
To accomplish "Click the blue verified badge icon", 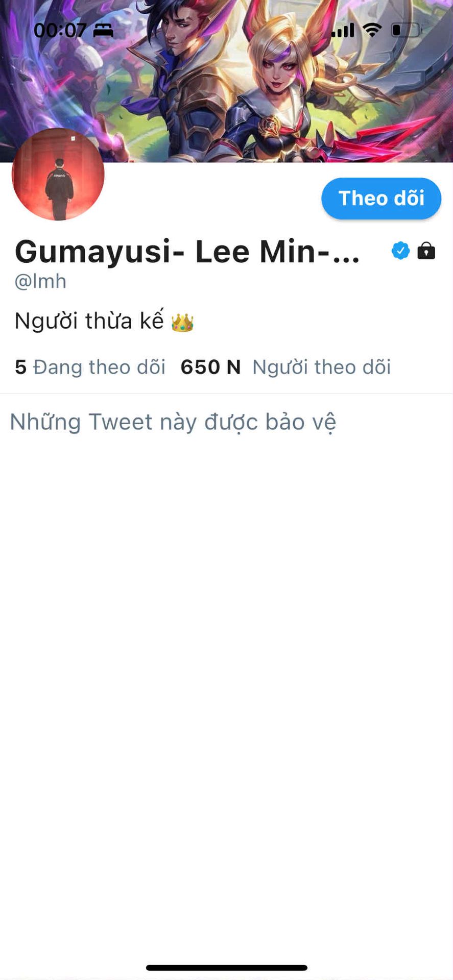I will coord(400,251).
